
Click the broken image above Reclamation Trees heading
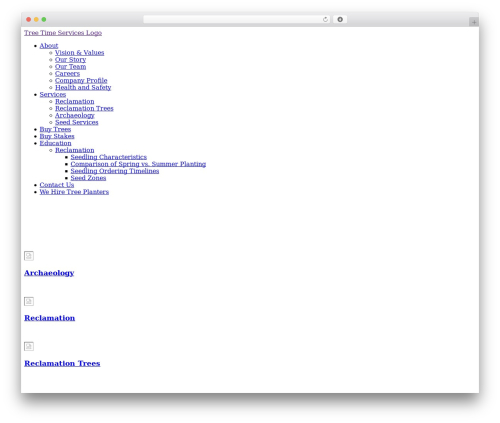click(29, 346)
